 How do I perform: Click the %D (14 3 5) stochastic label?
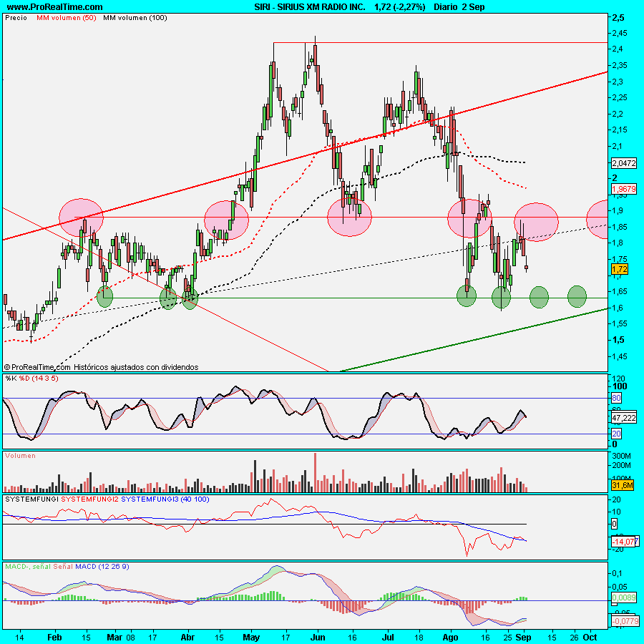39,379
